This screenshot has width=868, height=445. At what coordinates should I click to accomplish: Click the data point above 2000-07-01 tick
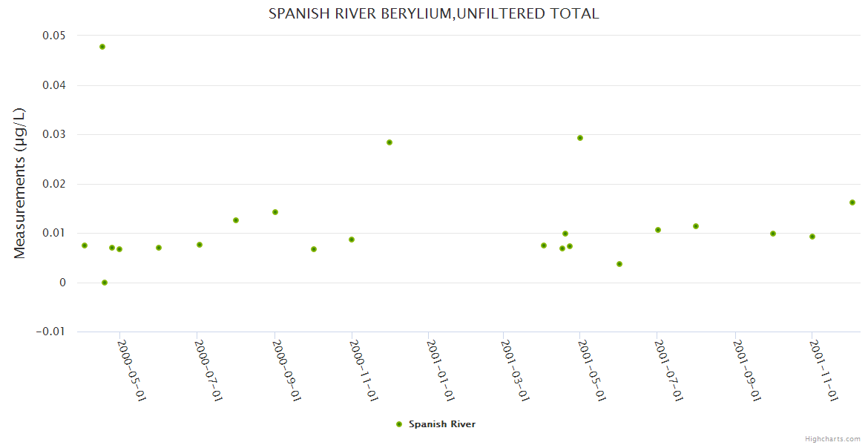[x=200, y=245]
